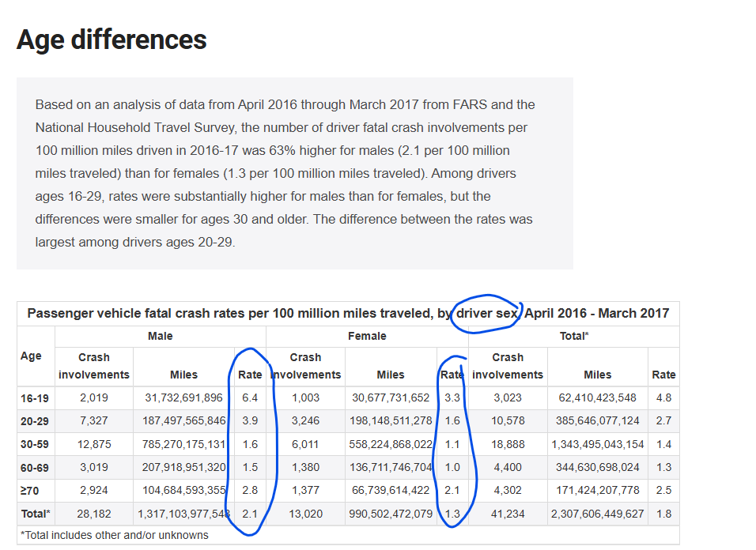Click the footnote 'Total includes other and/or unknowns'
This screenshot has height=550, width=756.
point(115,535)
